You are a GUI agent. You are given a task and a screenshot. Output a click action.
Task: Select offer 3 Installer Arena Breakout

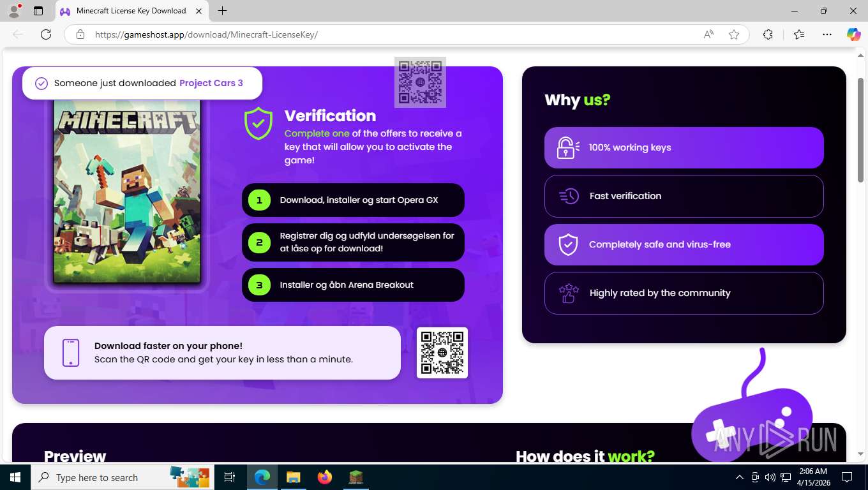(353, 285)
